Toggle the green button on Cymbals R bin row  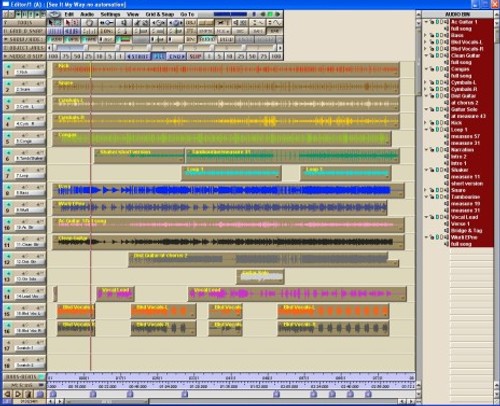tap(437, 89)
